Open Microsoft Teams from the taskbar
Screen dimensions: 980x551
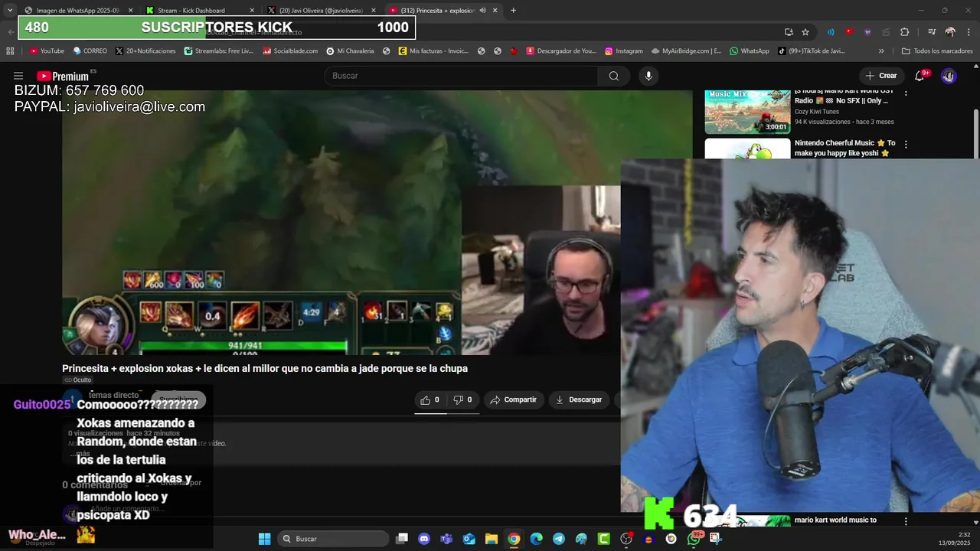(446, 539)
